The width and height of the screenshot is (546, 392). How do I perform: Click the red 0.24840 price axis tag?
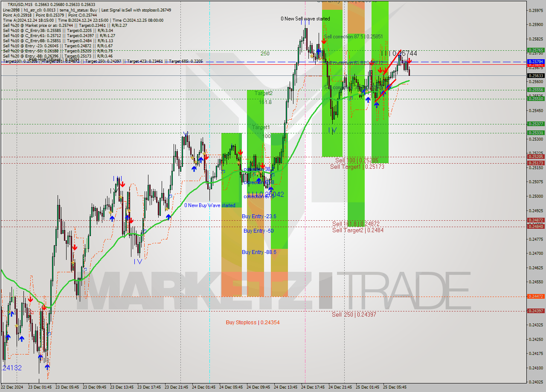tap(536, 226)
